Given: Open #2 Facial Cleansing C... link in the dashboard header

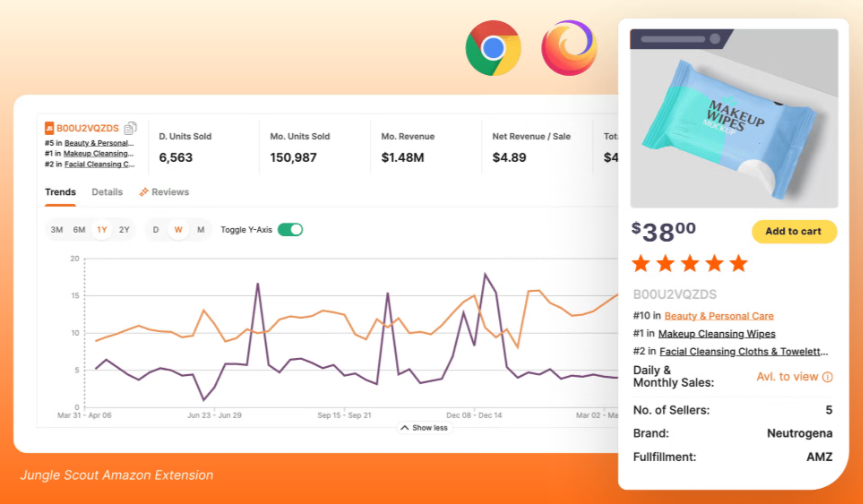Looking at the screenshot, I should click(100, 164).
